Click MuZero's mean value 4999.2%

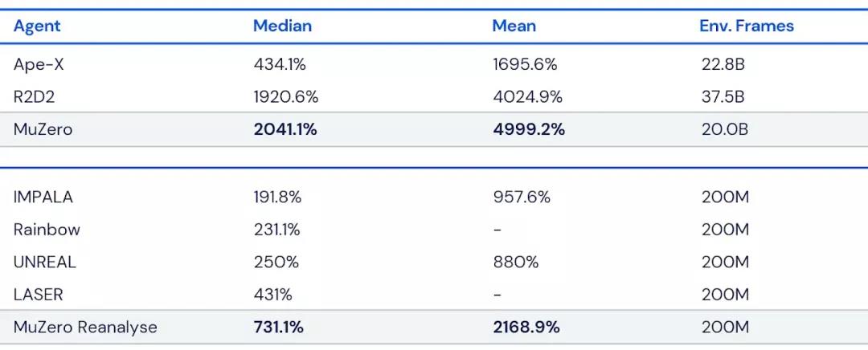[528, 129]
